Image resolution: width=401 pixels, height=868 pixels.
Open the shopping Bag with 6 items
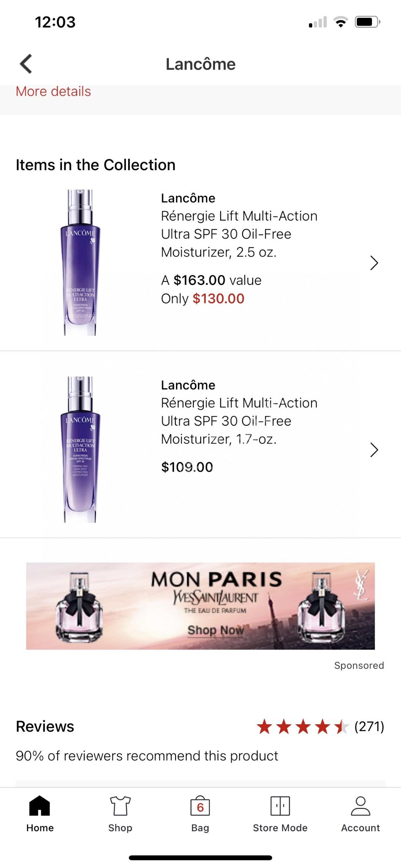point(200,807)
